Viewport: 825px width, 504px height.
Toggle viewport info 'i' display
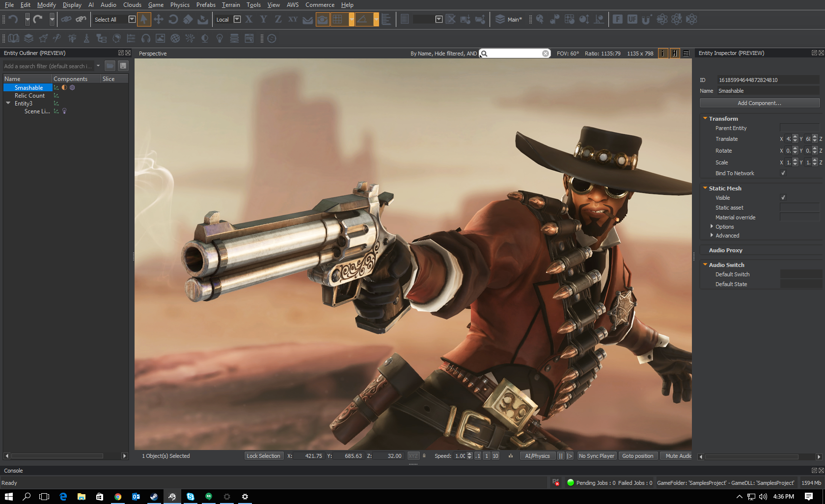(663, 53)
